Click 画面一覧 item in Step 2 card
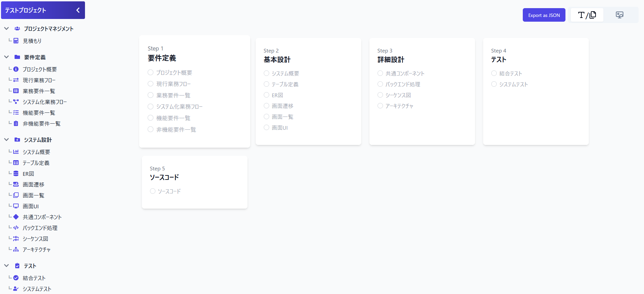The height and width of the screenshot is (294, 644). 283,117
